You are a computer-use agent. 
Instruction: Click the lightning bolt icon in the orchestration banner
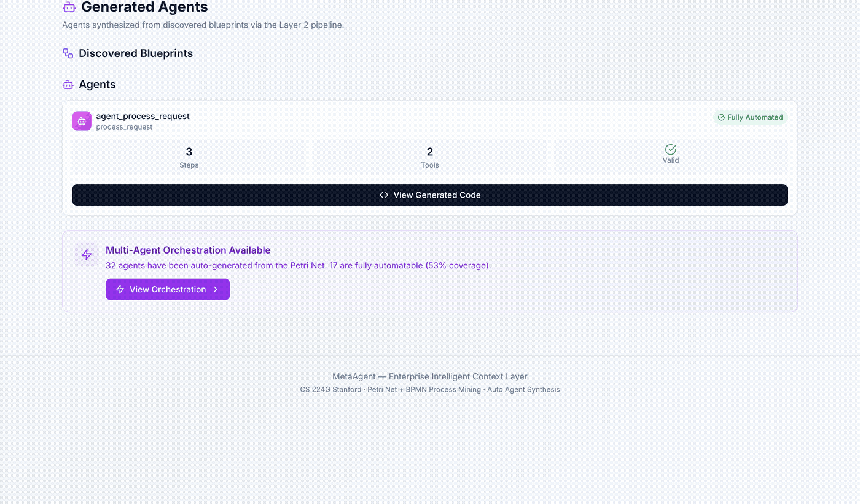click(x=87, y=254)
